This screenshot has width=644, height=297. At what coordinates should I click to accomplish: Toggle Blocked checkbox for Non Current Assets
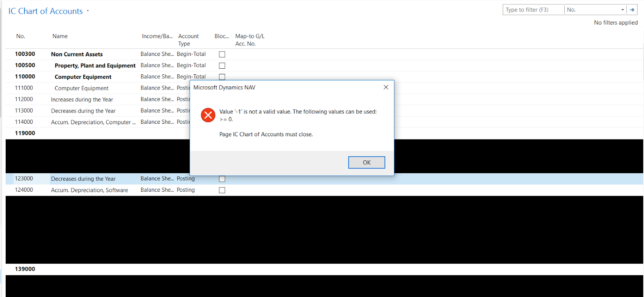(x=222, y=54)
